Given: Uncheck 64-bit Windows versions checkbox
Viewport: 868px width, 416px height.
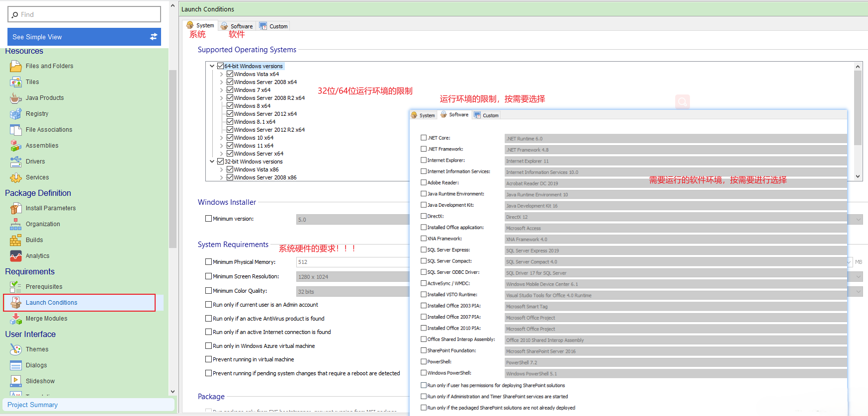Looking at the screenshot, I should click(220, 66).
